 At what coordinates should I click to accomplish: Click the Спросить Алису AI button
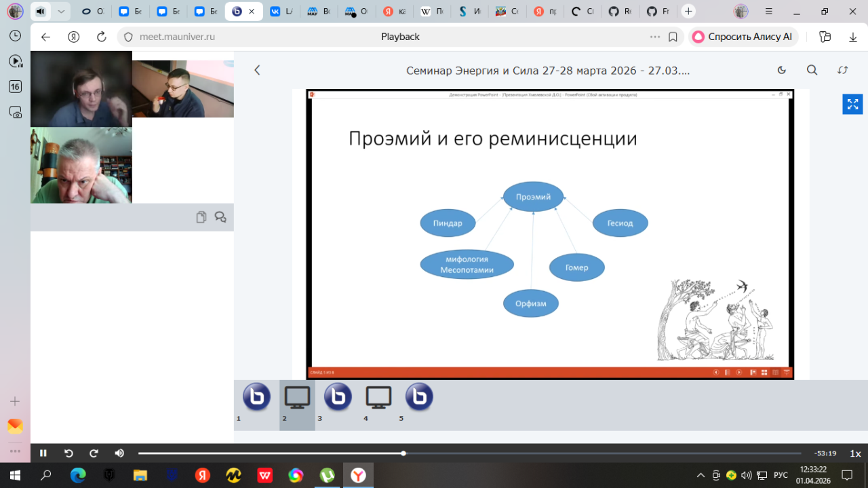743,37
